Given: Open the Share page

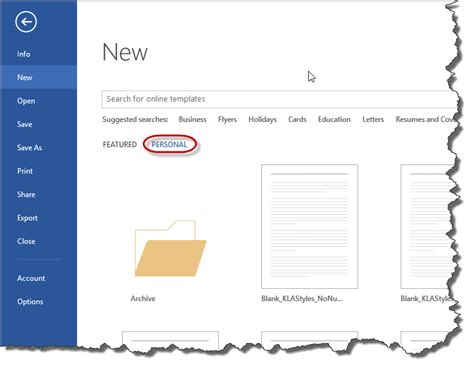Looking at the screenshot, I should [x=26, y=194].
